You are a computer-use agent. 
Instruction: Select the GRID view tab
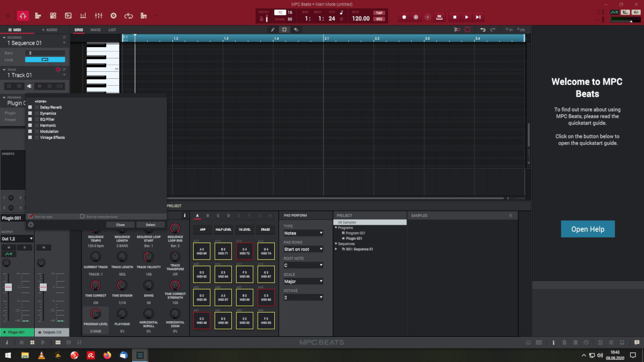click(x=79, y=30)
